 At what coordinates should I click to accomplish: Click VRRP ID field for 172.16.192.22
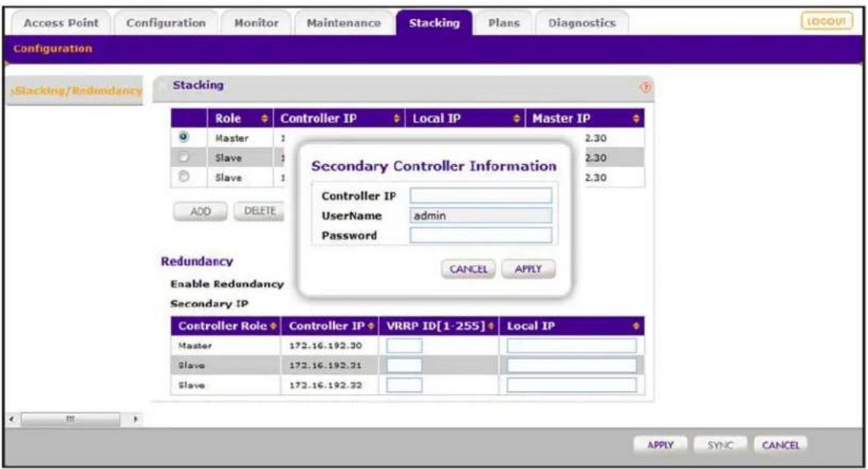(404, 385)
